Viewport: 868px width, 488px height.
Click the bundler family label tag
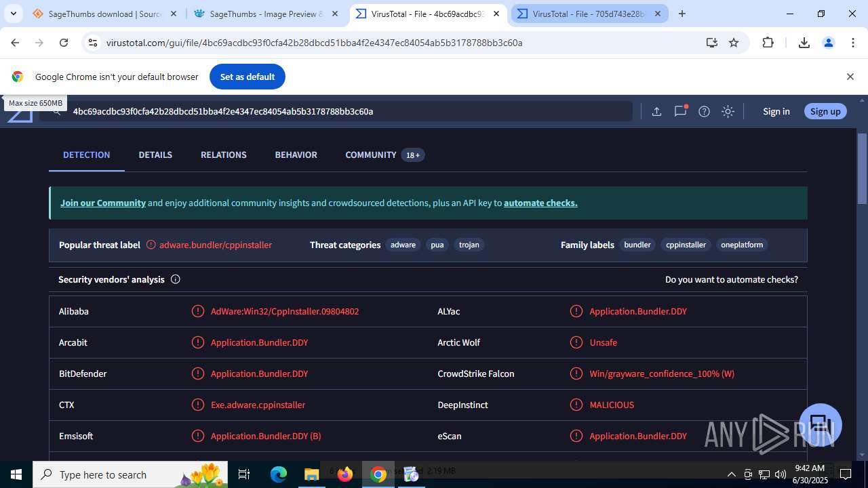coord(637,245)
